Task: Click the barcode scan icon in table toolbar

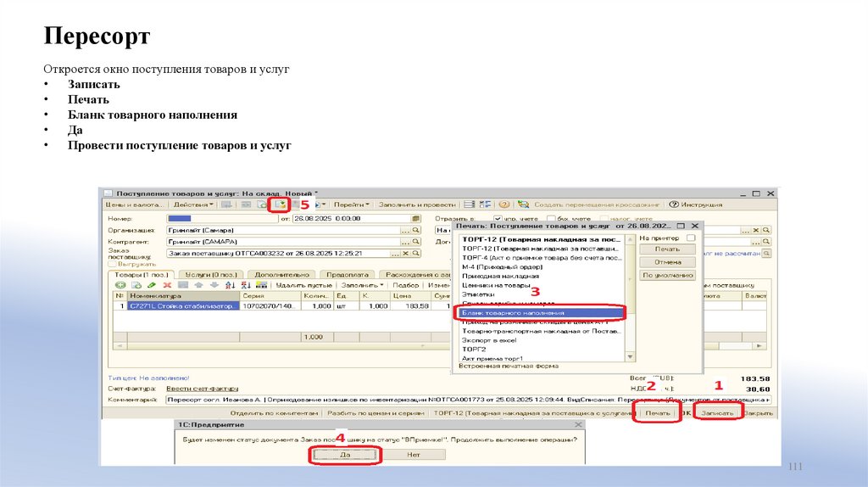Action: (262, 285)
